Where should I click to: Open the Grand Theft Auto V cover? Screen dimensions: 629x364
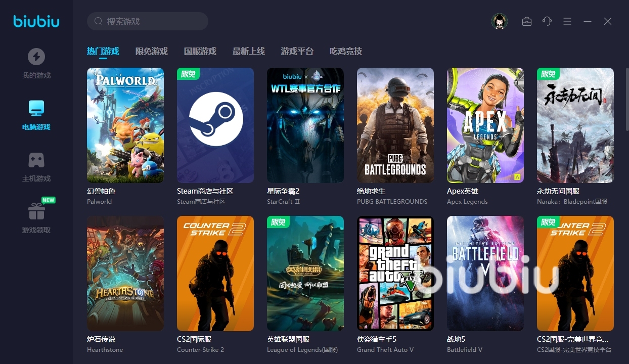click(x=395, y=274)
